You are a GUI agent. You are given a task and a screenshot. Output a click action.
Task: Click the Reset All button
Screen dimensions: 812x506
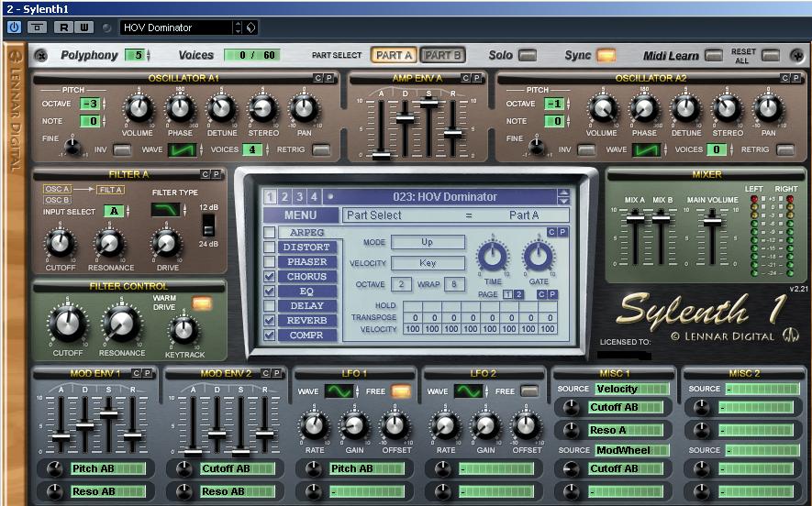point(770,55)
